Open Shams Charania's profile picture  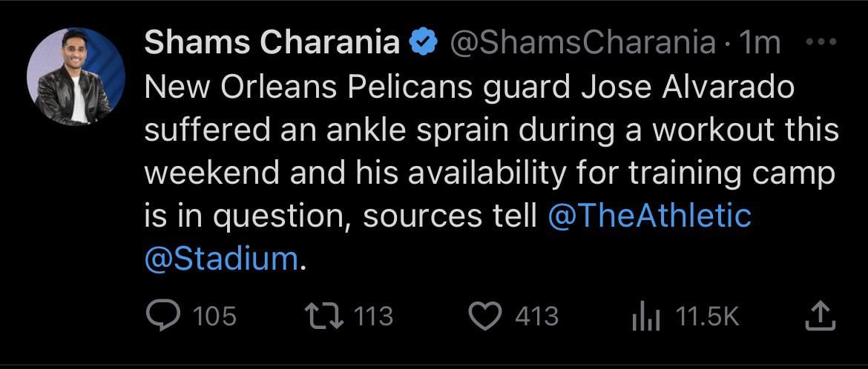[68, 77]
